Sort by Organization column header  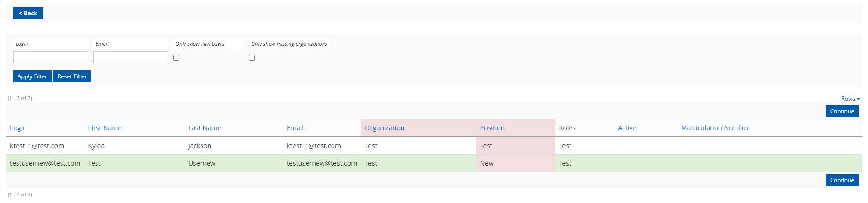[x=385, y=128]
